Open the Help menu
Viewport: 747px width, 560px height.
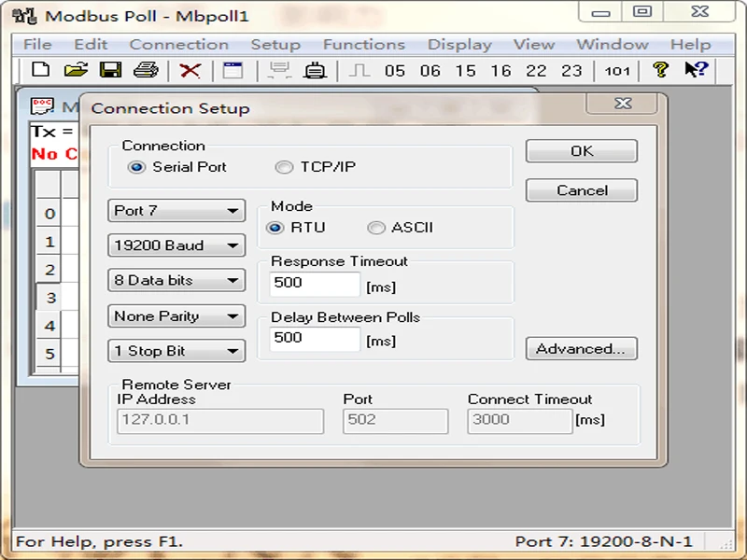(x=690, y=44)
